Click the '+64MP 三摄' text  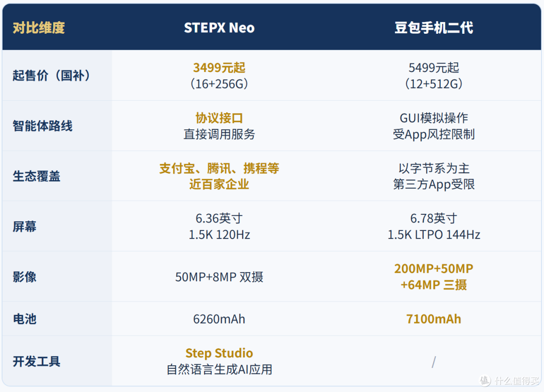click(x=434, y=285)
